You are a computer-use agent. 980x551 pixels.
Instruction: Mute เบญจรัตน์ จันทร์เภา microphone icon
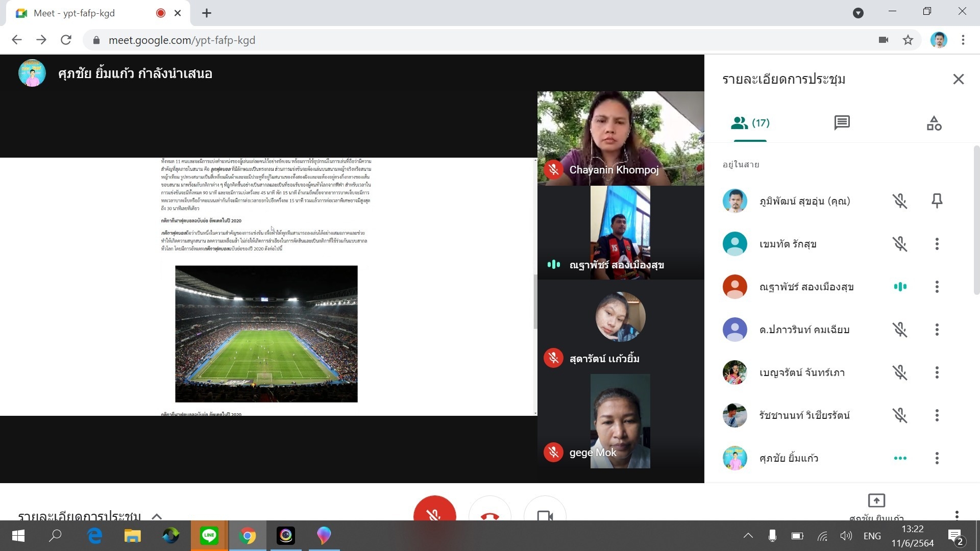click(900, 372)
